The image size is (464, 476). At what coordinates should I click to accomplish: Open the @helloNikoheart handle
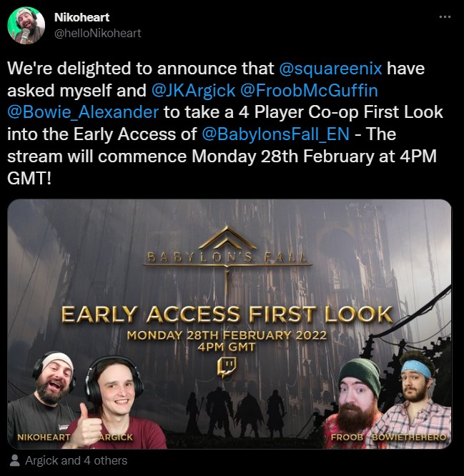coord(97,33)
